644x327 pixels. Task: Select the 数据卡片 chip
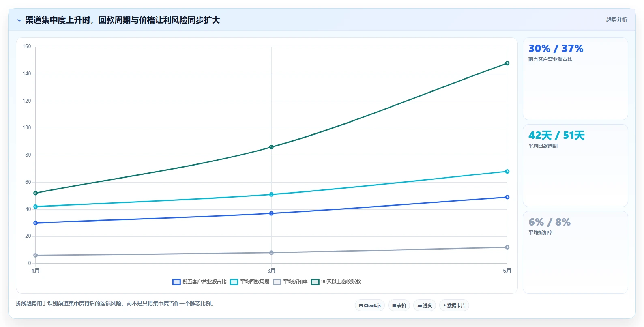[x=454, y=305]
